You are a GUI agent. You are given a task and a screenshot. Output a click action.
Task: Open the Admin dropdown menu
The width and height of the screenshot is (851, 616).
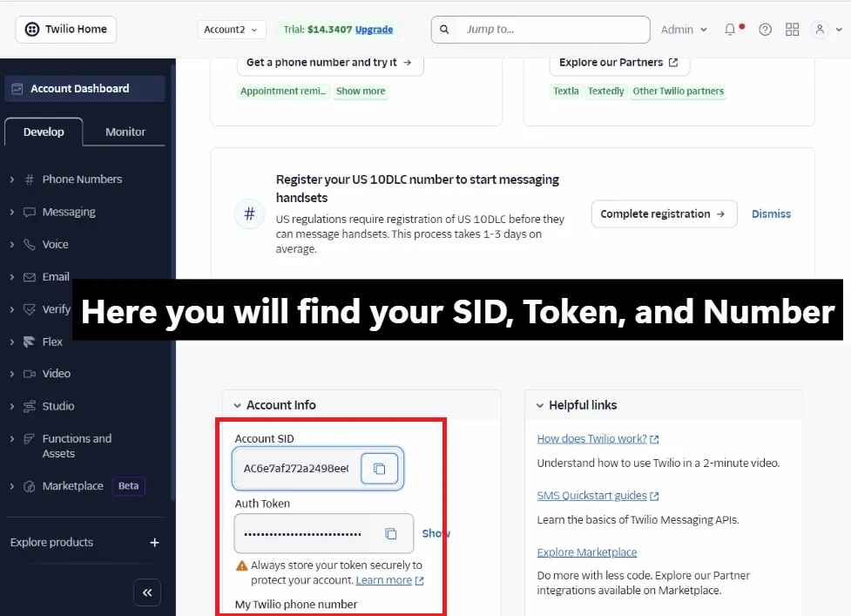coord(685,29)
